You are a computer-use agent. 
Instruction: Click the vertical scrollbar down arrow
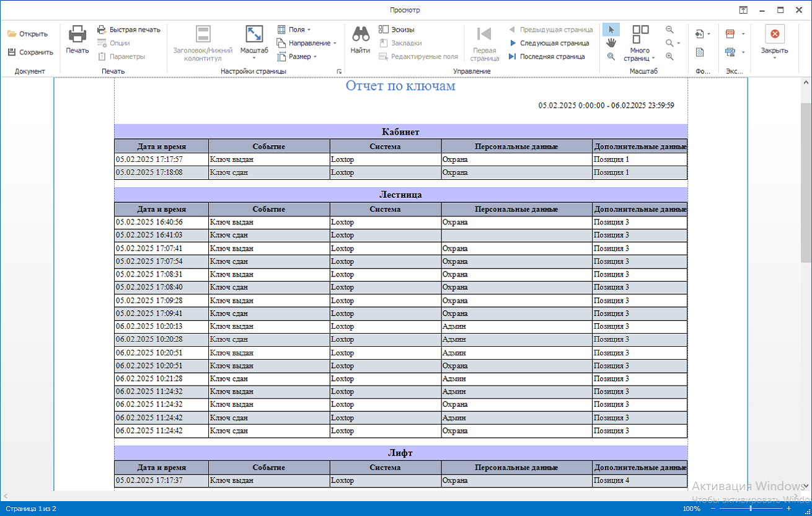[806, 485]
